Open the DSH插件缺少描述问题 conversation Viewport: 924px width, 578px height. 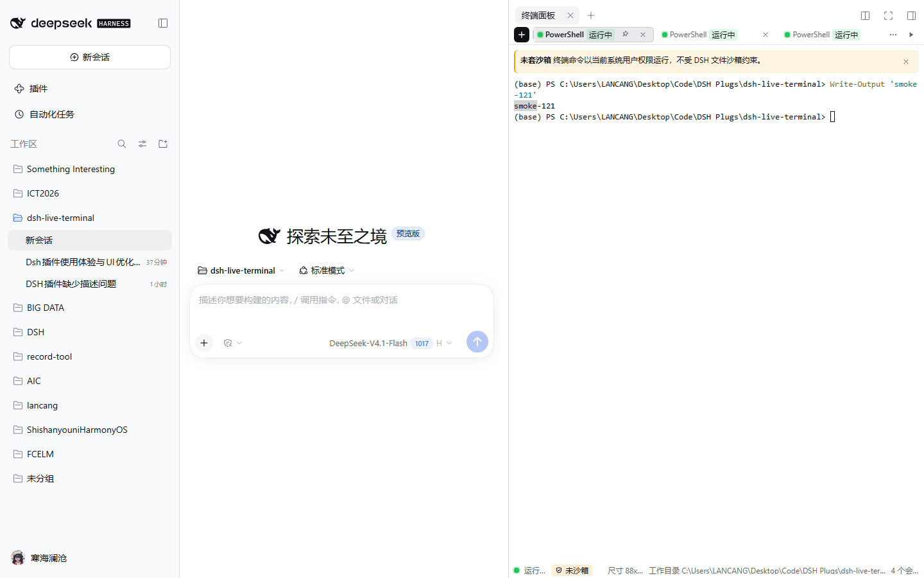pyautogui.click(x=90, y=284)
